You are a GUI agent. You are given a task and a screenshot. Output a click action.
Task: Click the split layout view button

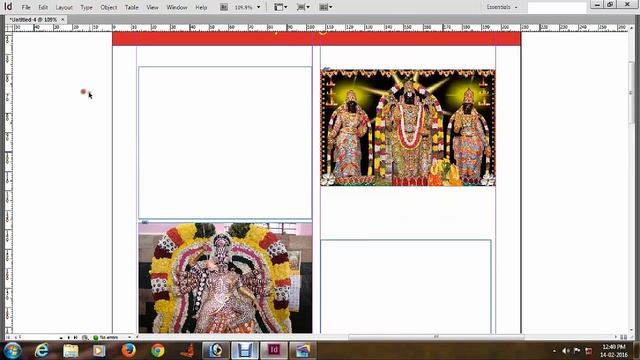623,337
